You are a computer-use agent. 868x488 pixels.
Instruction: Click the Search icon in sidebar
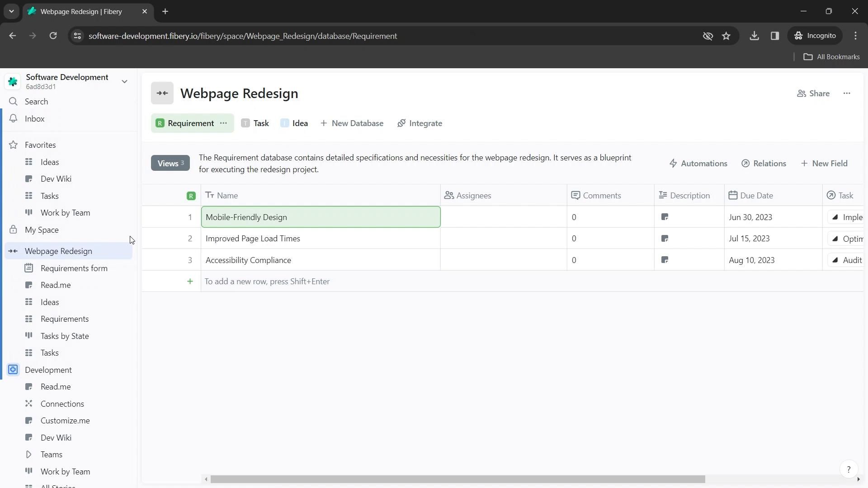coord(14,102)
